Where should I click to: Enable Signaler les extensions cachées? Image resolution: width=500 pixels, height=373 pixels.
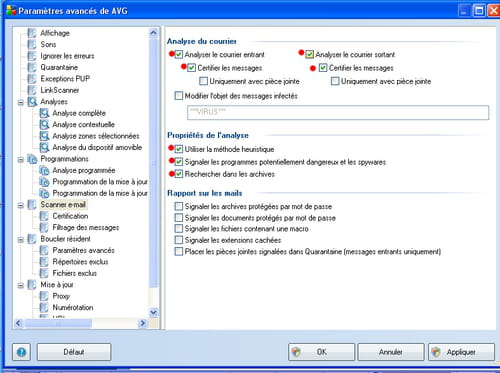[x=179, y=240]
